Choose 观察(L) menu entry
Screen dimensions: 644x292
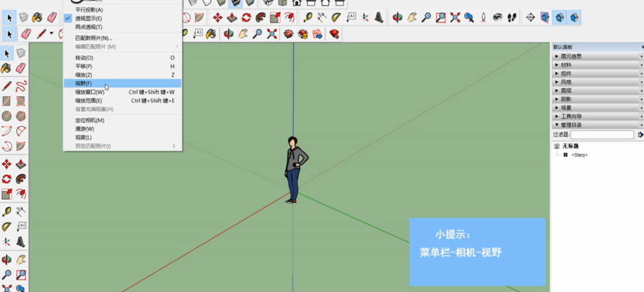click(122, 137)
